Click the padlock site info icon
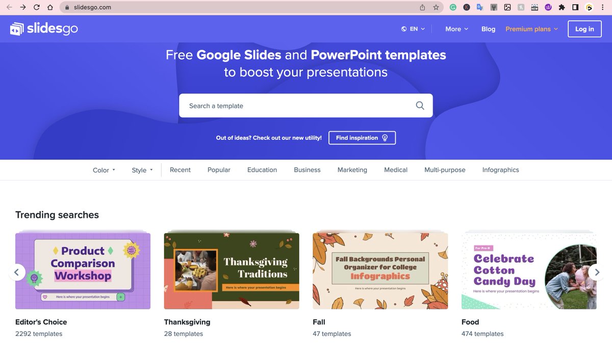 [66, 8]
